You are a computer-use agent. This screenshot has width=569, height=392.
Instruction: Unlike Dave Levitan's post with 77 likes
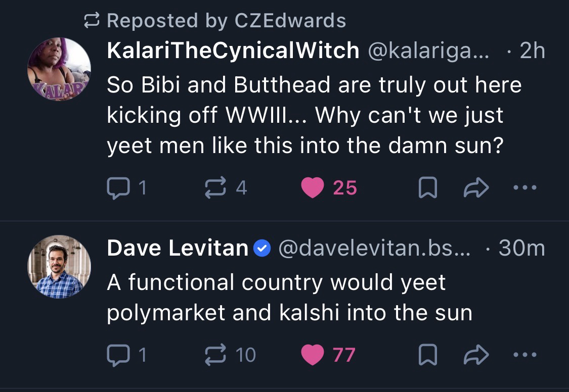click(313, 355)
